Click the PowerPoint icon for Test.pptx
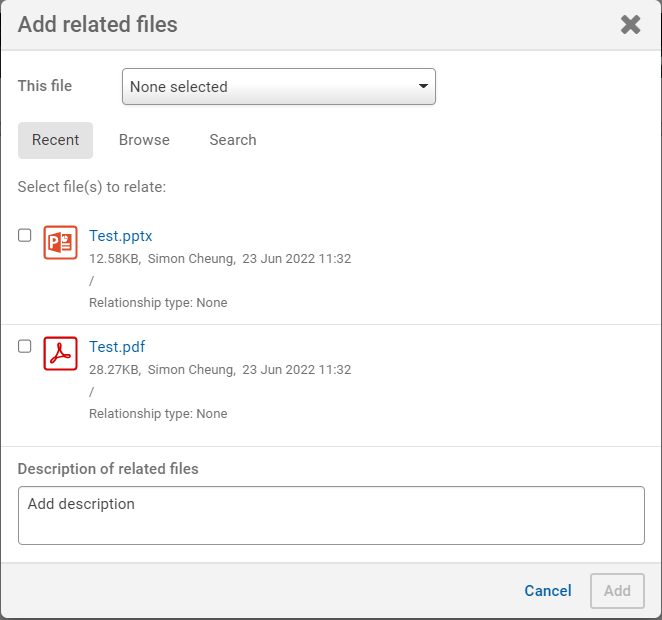Viewport: 662px width, 620px height. (x=60, y=243)
